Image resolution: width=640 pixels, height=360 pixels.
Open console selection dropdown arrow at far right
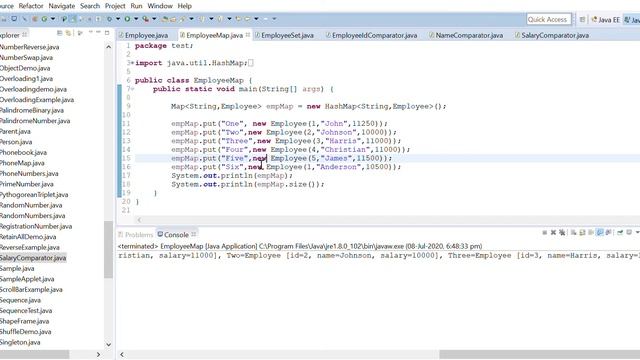point(637,233)
